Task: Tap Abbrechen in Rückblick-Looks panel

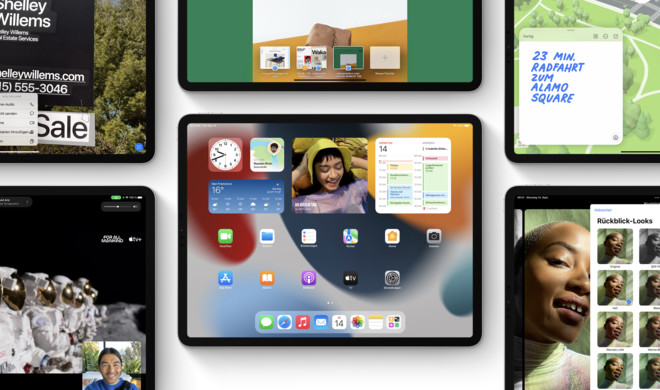Action: 603,210
